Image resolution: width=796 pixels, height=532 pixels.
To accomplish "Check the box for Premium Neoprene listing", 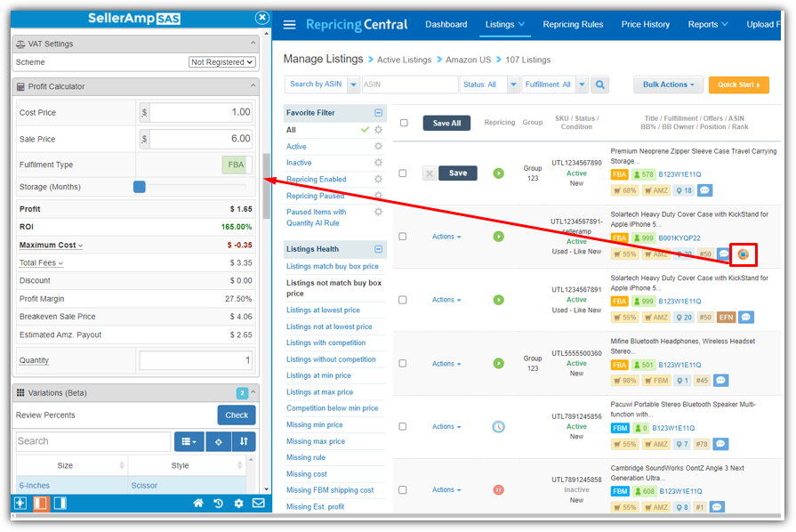I will [403, 173].
